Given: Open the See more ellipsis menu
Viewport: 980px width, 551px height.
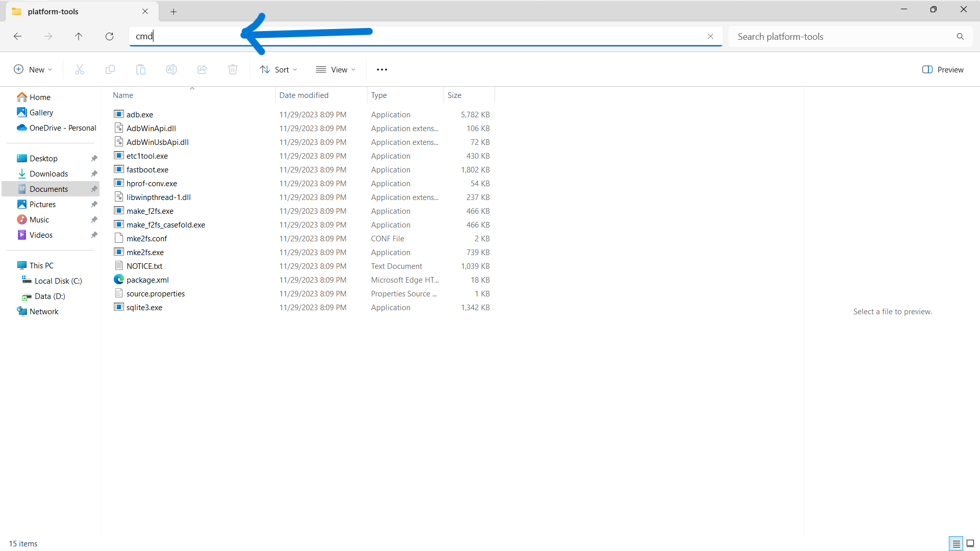Looking at the screenshot, I should pyautogui.click(x=382, y=69).
